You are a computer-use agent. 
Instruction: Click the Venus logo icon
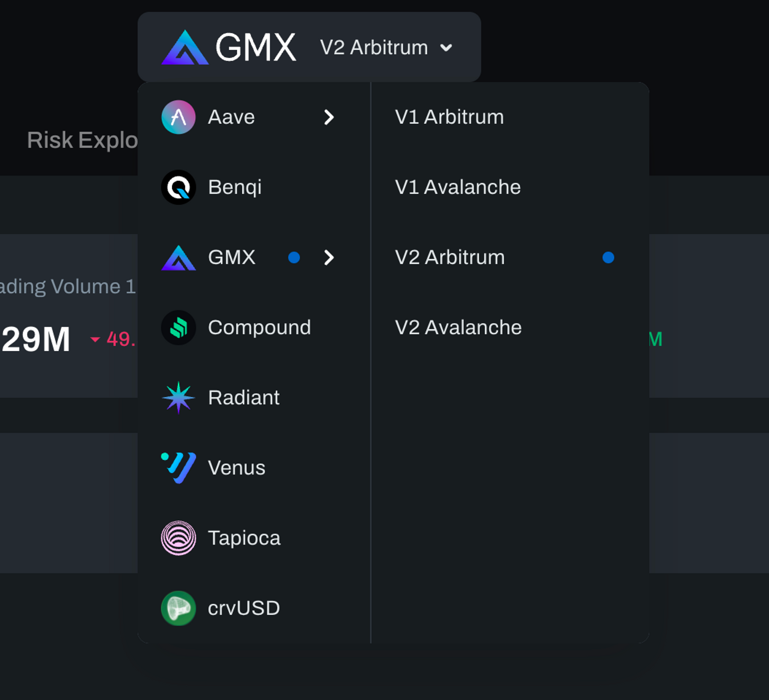[178, 468]
